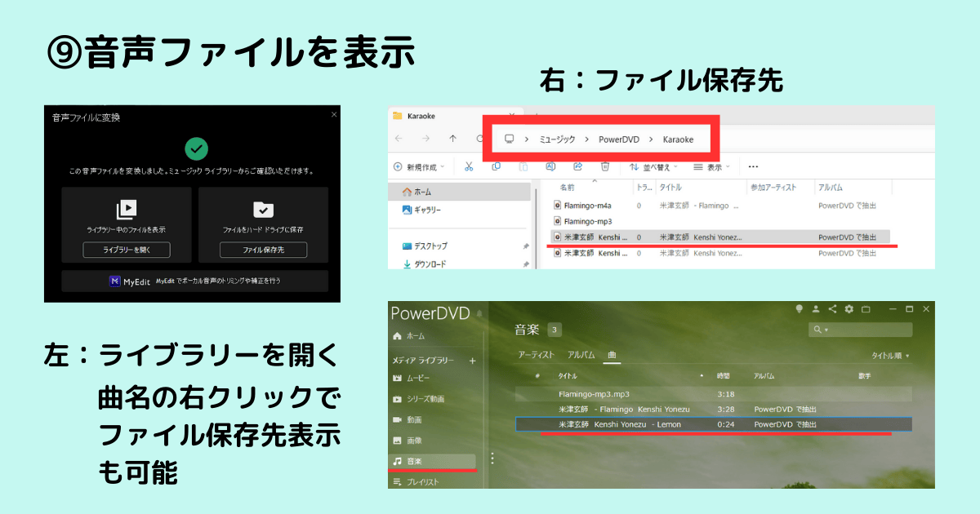Open the MyEdit vocal trimming banner

click(194, 281)
